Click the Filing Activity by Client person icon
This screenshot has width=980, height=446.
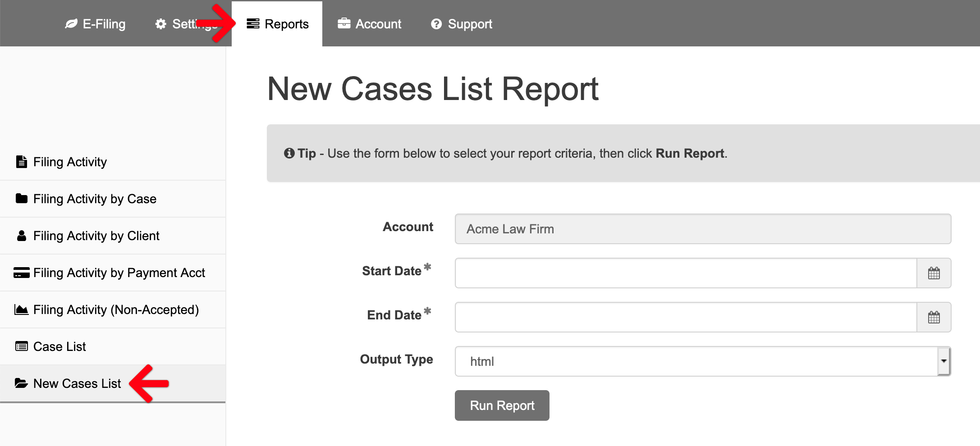click(21, 236)
